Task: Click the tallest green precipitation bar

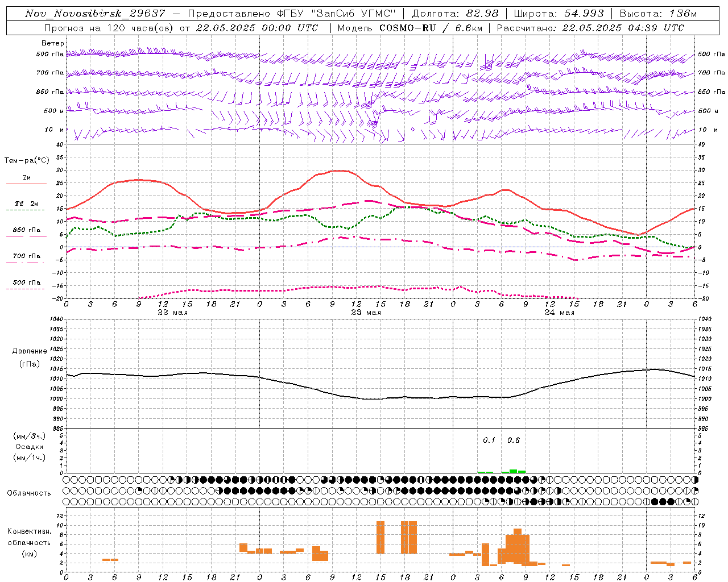Action: coord(514,471)
